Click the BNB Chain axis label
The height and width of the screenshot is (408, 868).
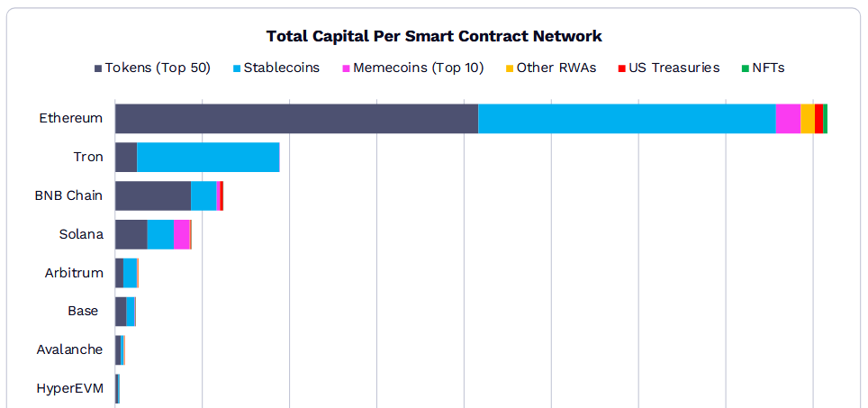click(68, 195)
